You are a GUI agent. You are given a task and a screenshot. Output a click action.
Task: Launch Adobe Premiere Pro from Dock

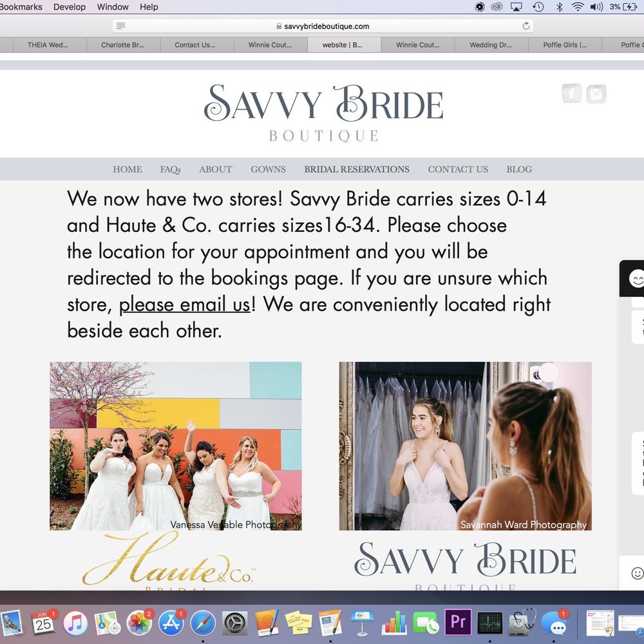[x=458, y=622]
